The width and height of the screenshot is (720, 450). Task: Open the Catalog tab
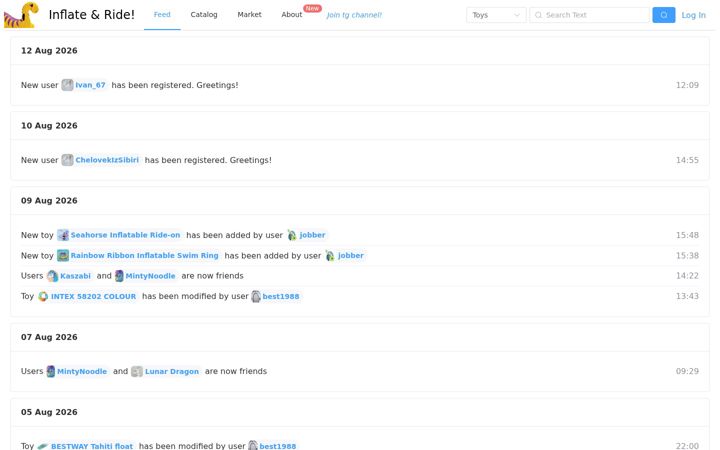[204, 15]
